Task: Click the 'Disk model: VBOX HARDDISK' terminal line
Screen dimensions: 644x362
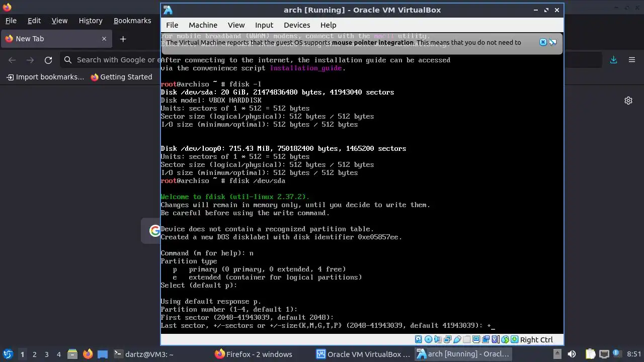Action: [x=211, y=100]
